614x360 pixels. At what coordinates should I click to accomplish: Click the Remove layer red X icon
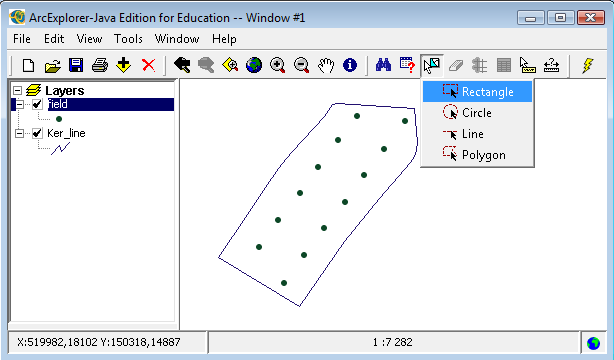click(x=148, y=65)
